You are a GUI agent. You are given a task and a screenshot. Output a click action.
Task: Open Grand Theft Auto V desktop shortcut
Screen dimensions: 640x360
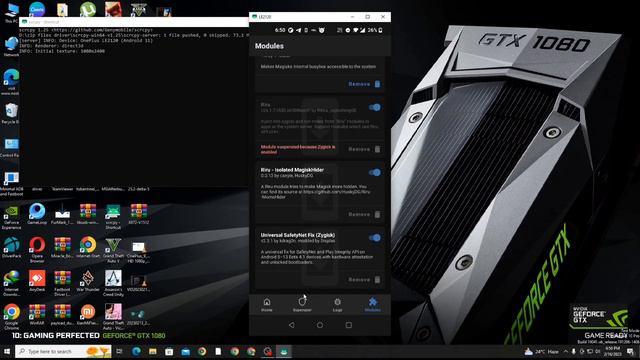click(113, 250)
